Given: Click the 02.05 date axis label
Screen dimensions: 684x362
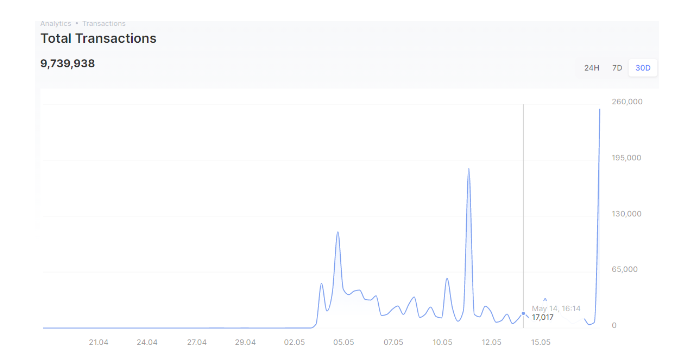Looking at the screenshot, I should (294, 342).
